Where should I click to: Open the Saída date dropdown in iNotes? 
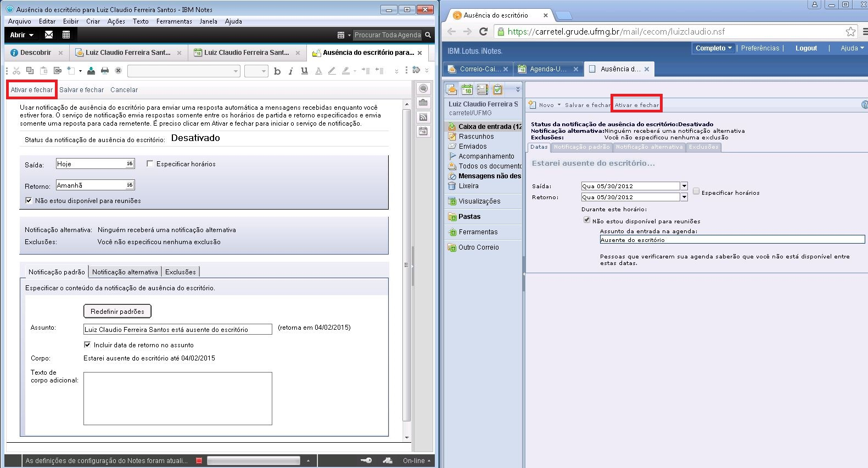pyautogui.click(x=684, y=186)
